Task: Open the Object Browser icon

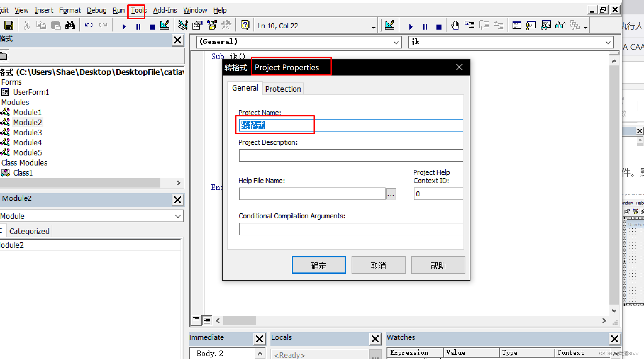Action: point(212,25)
